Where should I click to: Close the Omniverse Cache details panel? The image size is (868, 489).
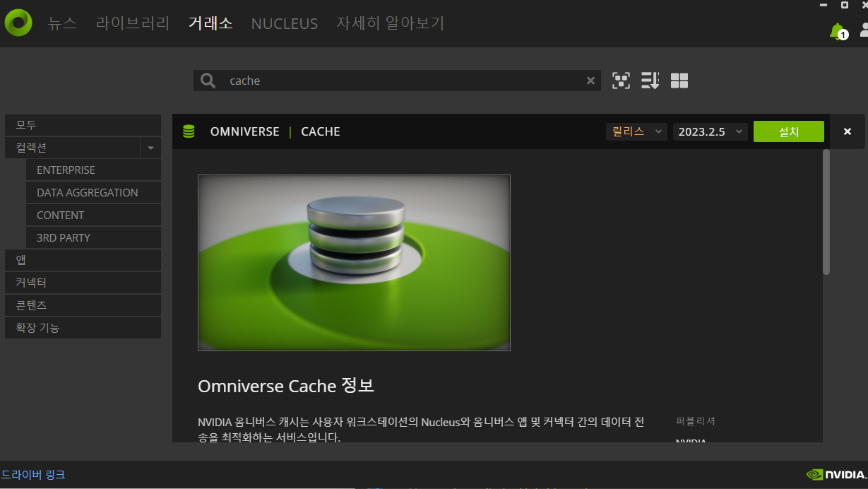click(847, 131)
